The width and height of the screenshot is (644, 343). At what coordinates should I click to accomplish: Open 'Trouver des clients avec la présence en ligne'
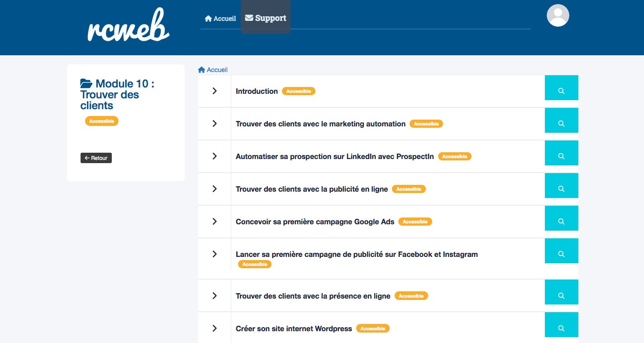click(x=313, y=296)
